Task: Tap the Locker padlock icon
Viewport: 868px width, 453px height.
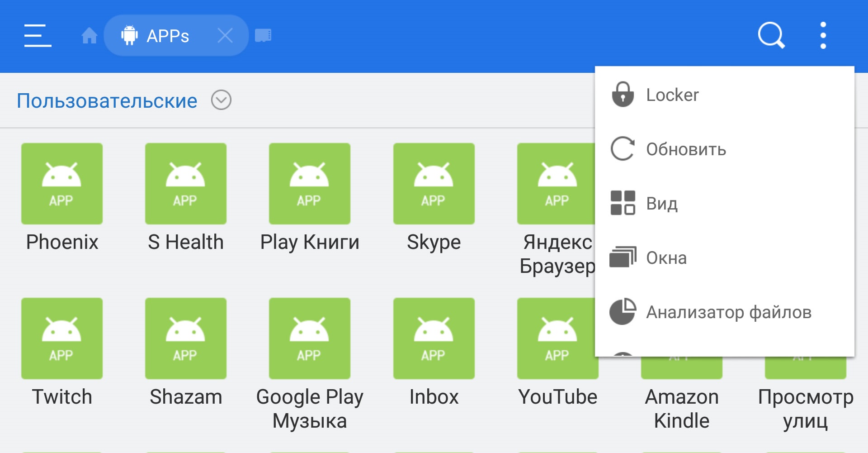Action: coord(623,94)
